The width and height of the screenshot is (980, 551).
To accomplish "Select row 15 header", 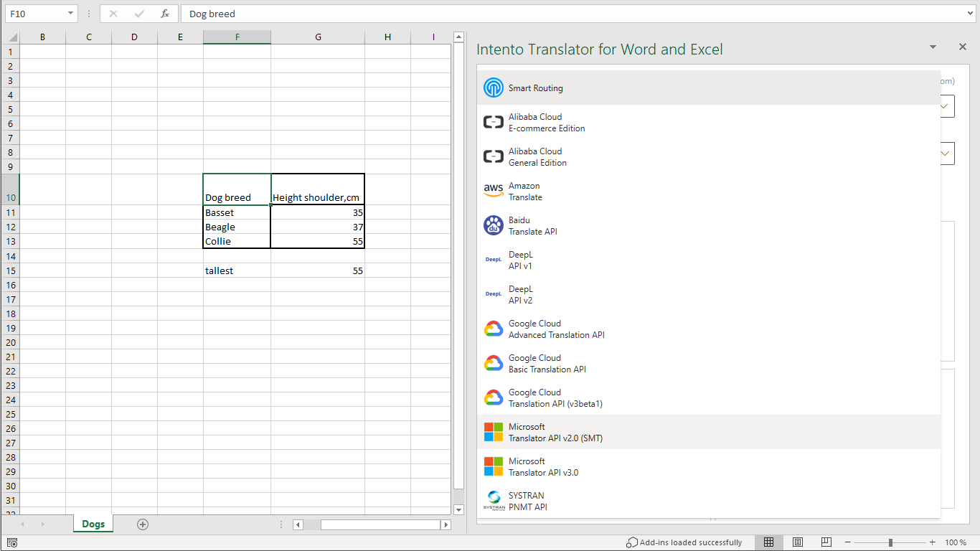I will click(x=10, y=270).
